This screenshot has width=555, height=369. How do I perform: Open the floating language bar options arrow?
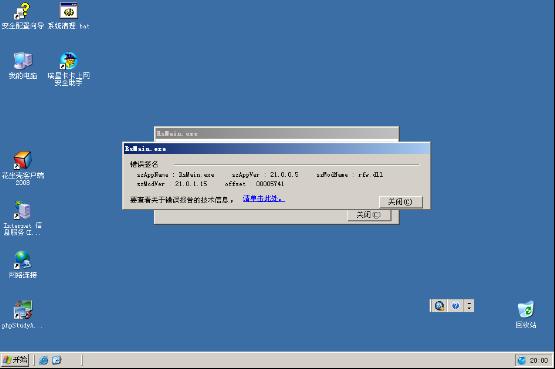pyautogui.click(x=469, y=306)
